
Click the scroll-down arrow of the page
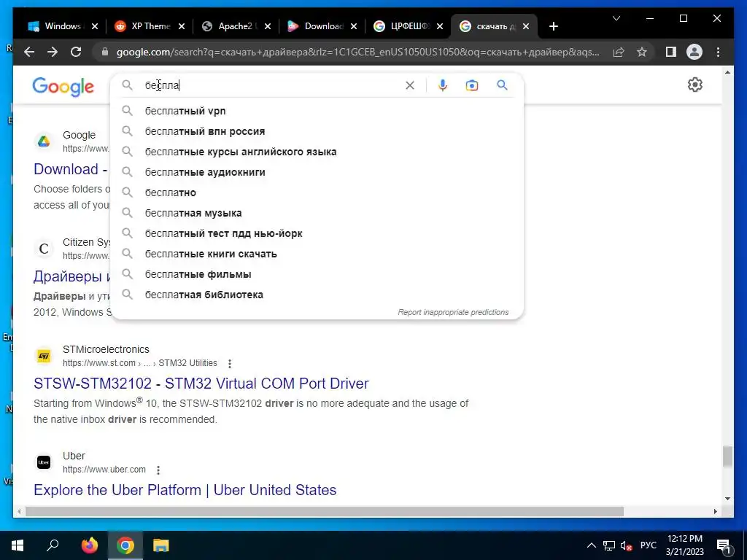coord(727,499)
